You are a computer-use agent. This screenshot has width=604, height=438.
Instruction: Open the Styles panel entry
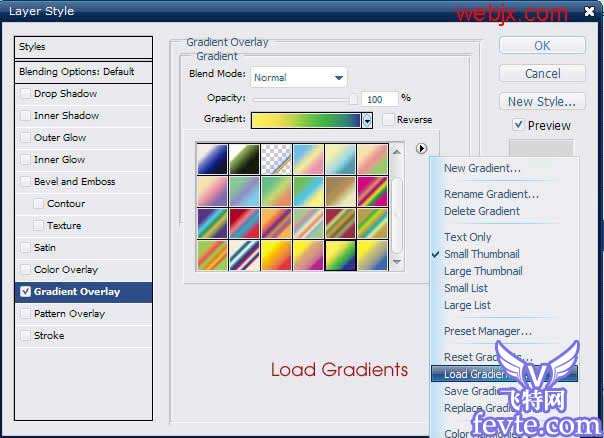83,47
